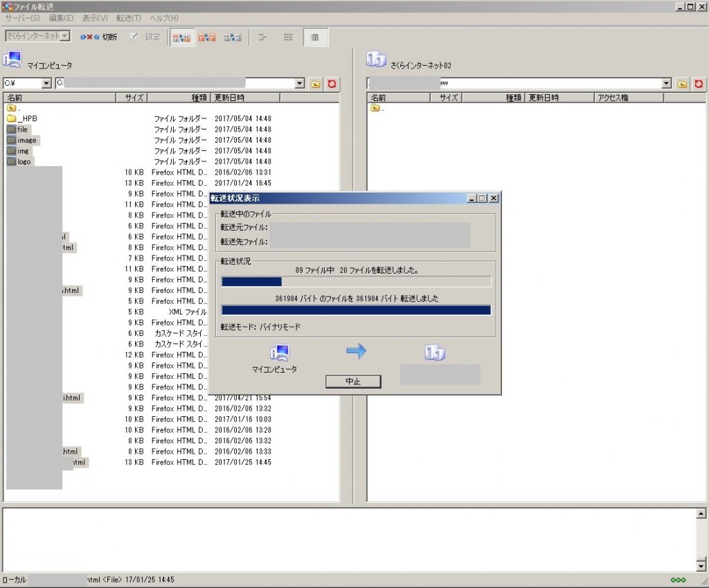
Task: Expand the remote path dropdown
Action: click(666, 84)
